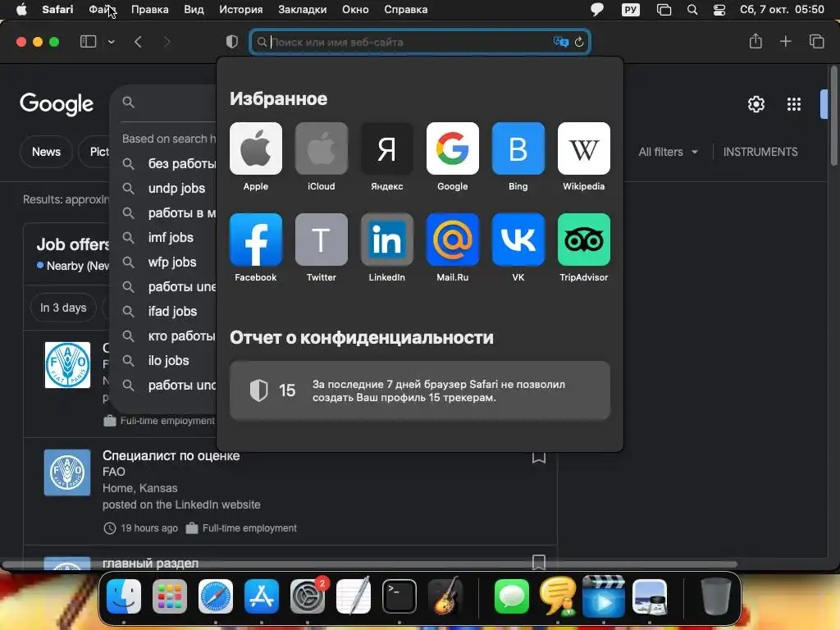Image resolution: width=840 pixels, height=630 pixels.
Task: Reload the page with the refresh icon
Action: pyautogui.click(x=579, y=42)
